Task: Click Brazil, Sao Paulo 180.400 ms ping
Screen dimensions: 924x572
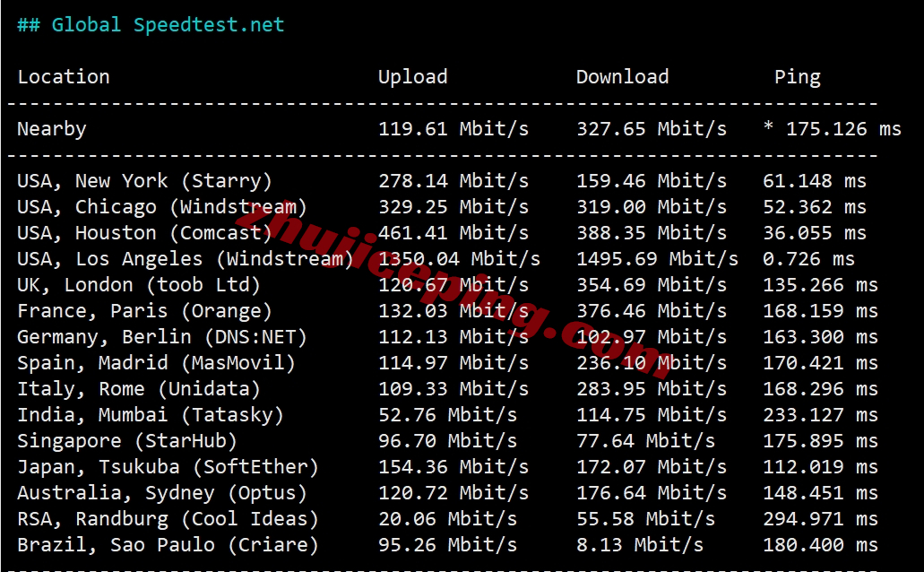Action: click(820, 544)
